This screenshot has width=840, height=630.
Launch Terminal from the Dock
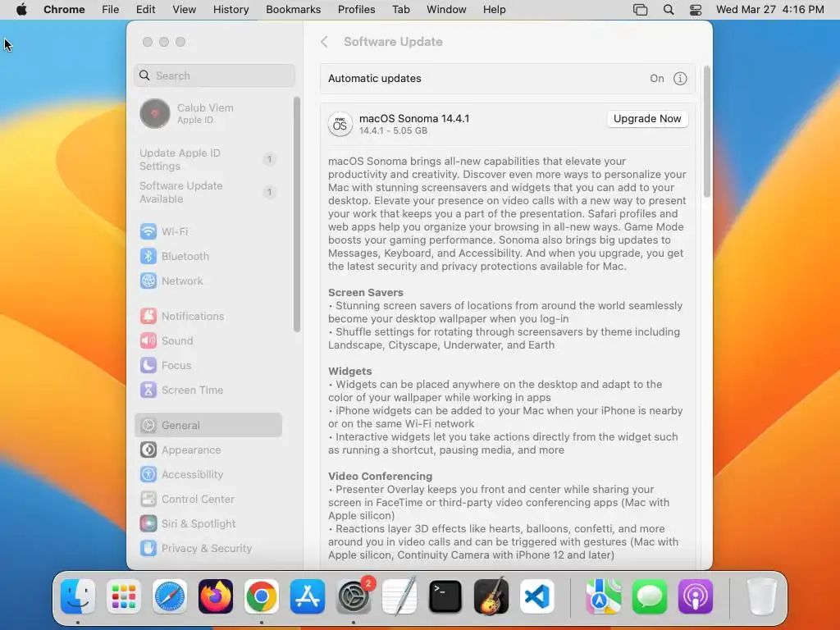(445, 596)
